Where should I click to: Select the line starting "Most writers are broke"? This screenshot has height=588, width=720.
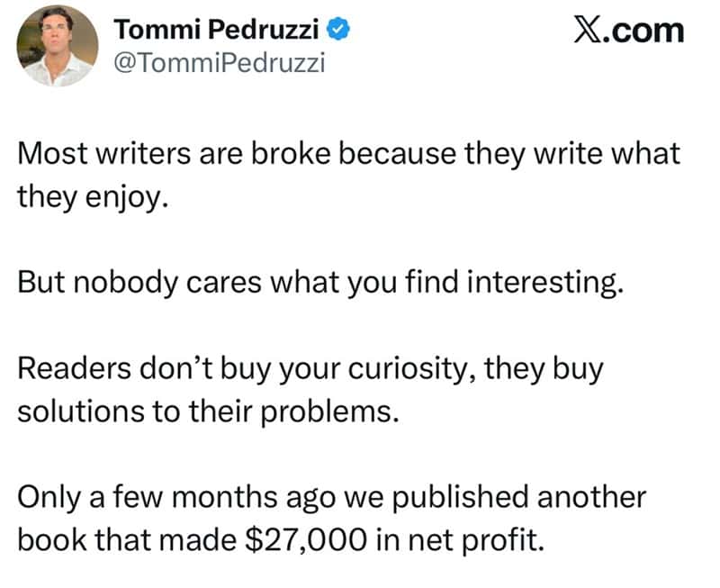pos(349,153)
